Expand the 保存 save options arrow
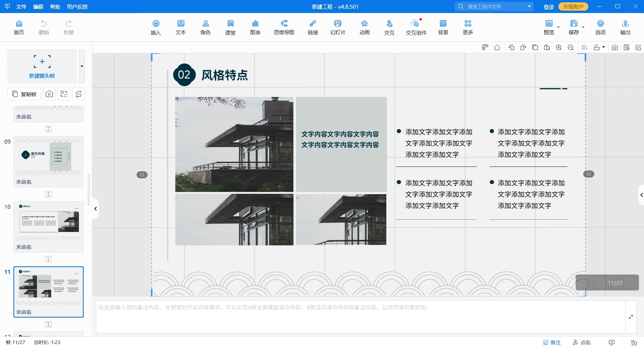The height and width of the screenshot is (346, 644). point(583,28)
